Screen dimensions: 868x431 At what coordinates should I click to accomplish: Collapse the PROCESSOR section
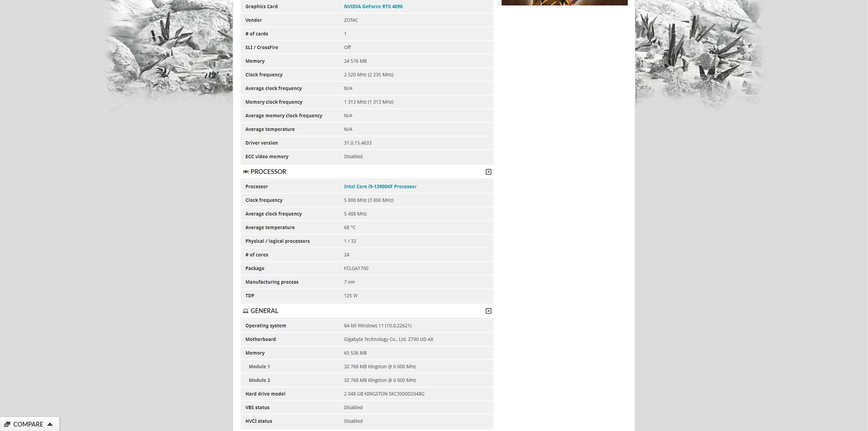click(x=488, y=172)
